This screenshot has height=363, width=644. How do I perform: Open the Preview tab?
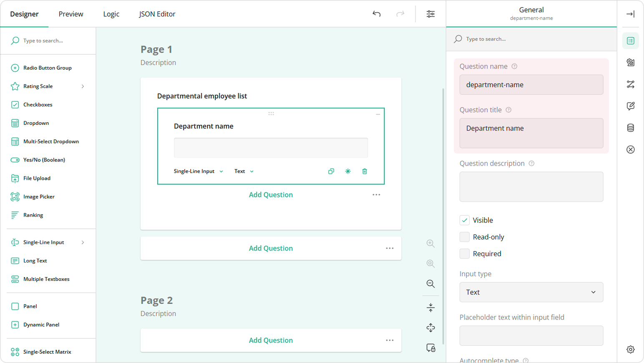point(70,14)
